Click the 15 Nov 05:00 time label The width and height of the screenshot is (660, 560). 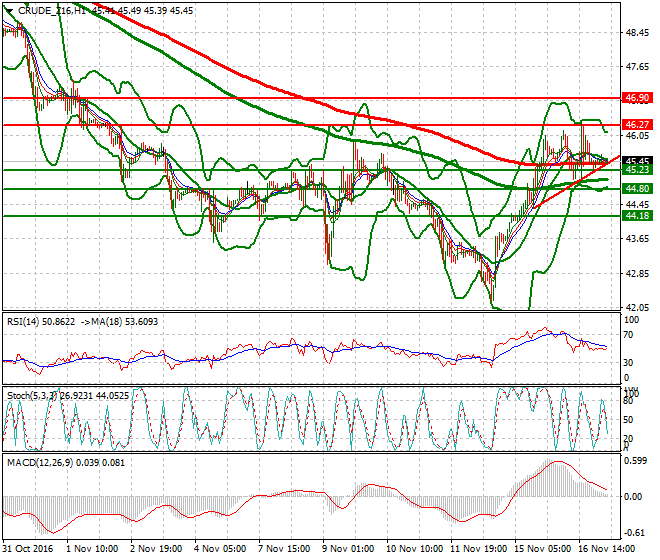coord(543,549)
